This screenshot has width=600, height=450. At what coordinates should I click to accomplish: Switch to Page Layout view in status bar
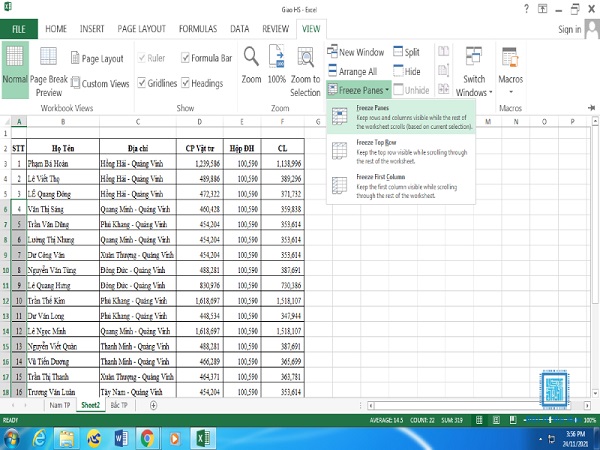[496, 420]
